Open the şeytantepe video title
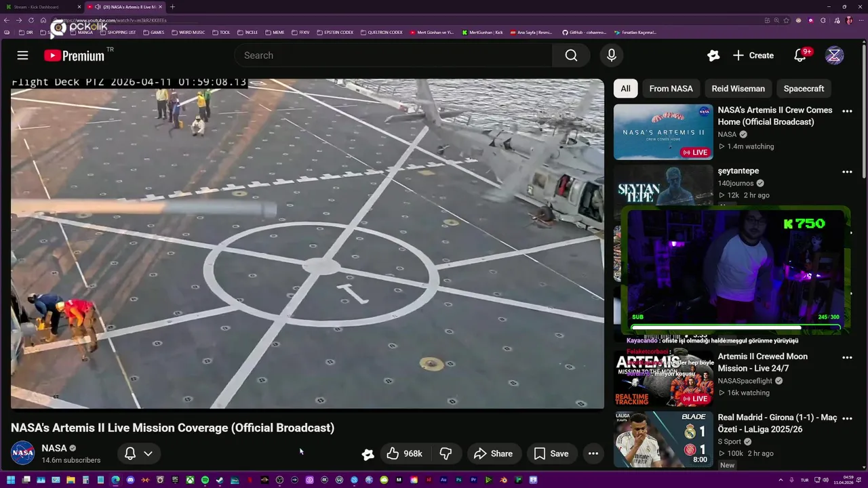This screenshot has width=868, height=488. (738, 171)
